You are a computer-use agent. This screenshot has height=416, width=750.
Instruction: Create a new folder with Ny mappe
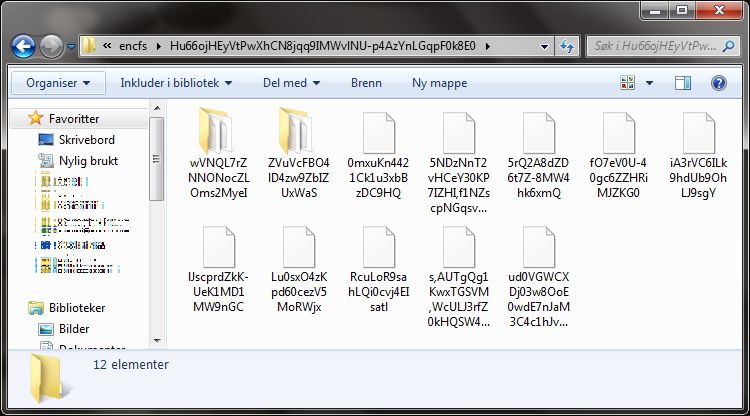click(439, 84)
